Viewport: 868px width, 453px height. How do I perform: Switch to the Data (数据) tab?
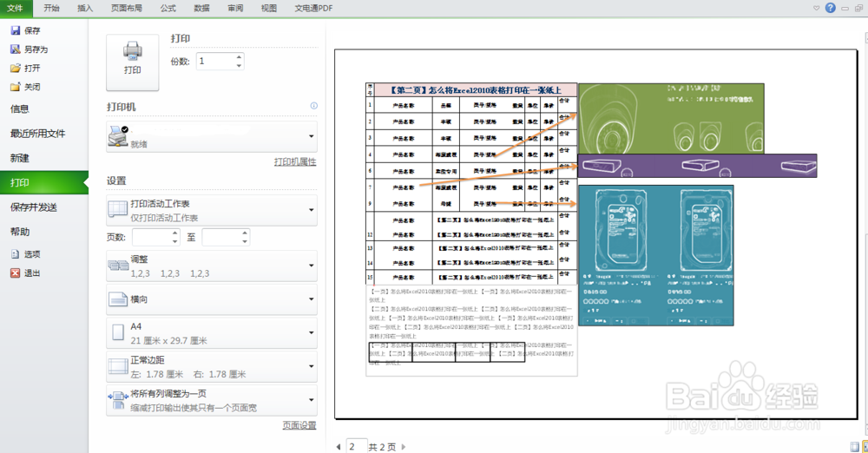pos(201,9)
